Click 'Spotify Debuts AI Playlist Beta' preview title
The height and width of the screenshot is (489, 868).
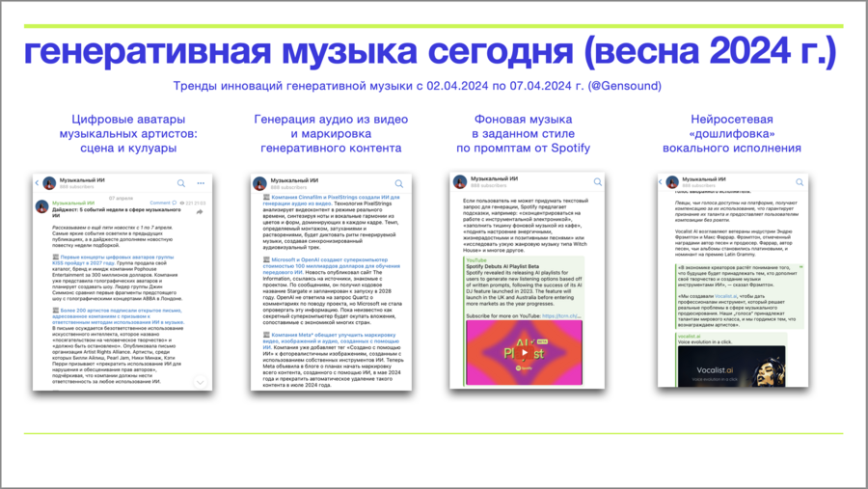click(502, 266)
